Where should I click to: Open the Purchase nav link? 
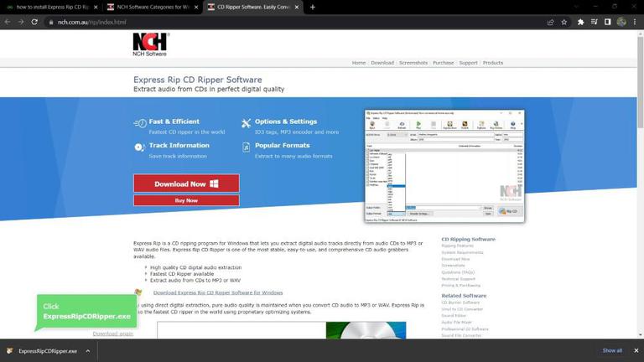click(x=443, y=63)
